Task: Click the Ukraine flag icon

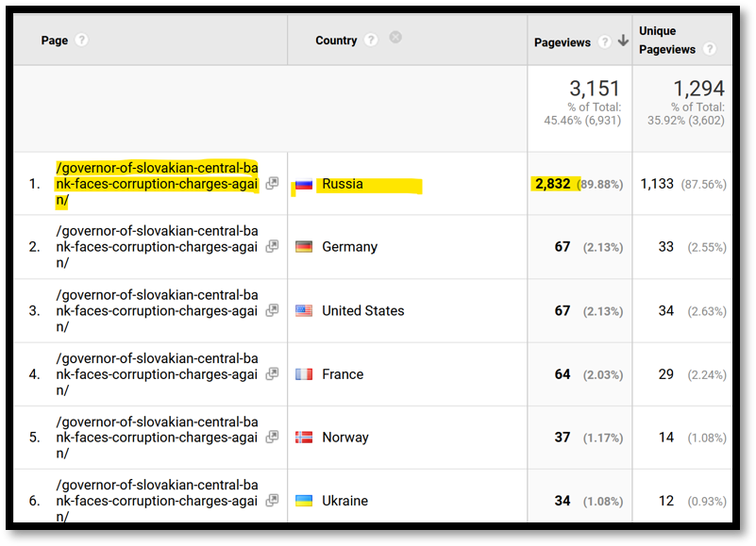Action: point(304,501)
